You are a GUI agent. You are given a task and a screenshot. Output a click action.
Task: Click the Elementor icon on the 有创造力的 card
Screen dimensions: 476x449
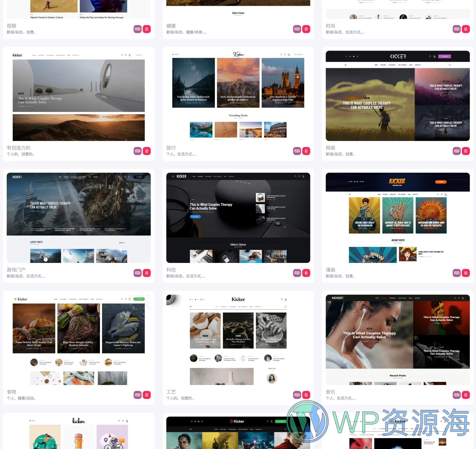[x=147, y=151]
